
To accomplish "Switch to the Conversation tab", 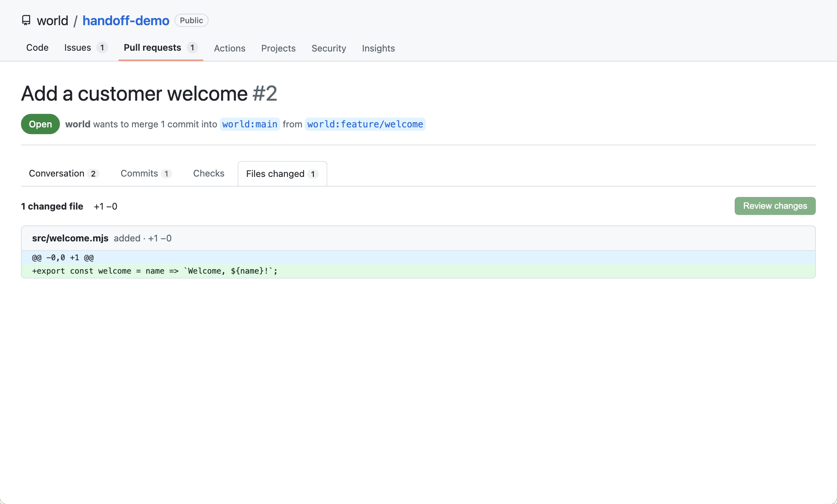I will click(x=64, y=173).
